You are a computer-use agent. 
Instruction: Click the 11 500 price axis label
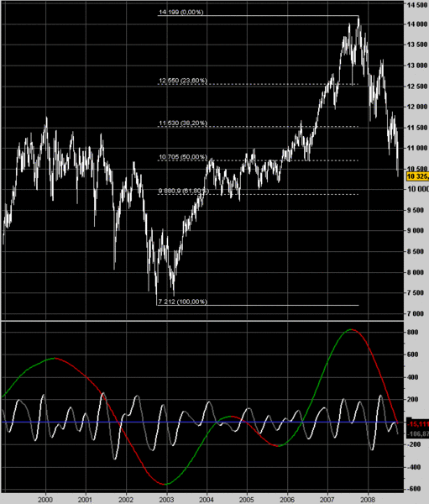pos(418,128)
